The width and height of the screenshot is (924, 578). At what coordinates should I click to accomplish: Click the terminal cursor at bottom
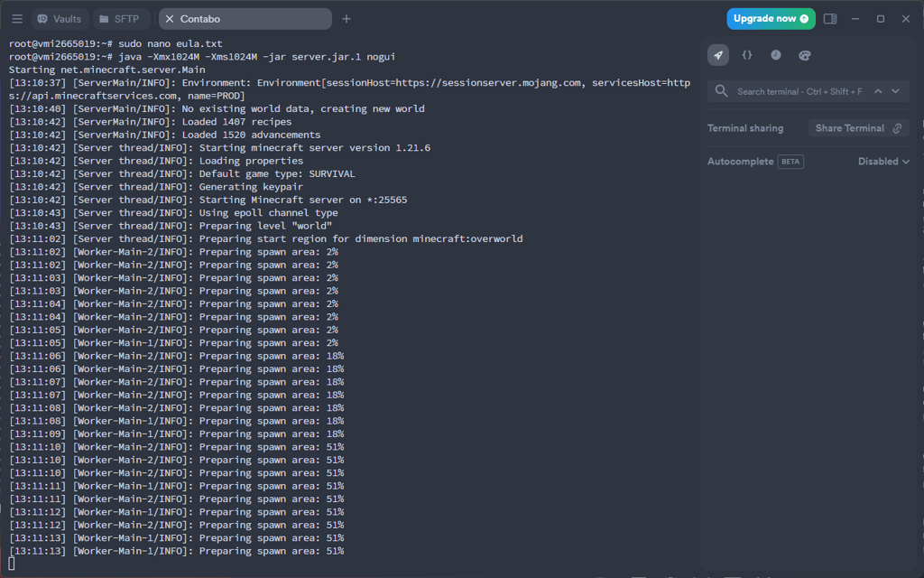pos(11,564)
